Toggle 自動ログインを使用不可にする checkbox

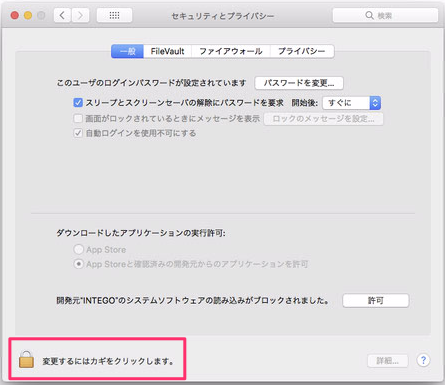pos(78,133)
